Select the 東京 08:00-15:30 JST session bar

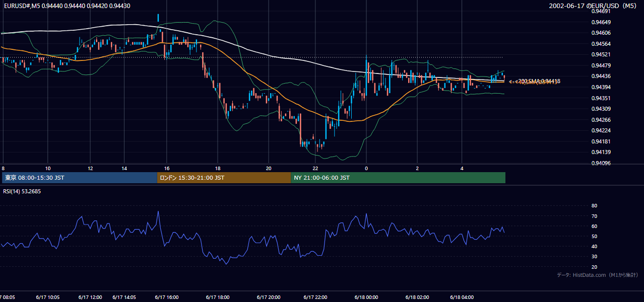[80, 178]
